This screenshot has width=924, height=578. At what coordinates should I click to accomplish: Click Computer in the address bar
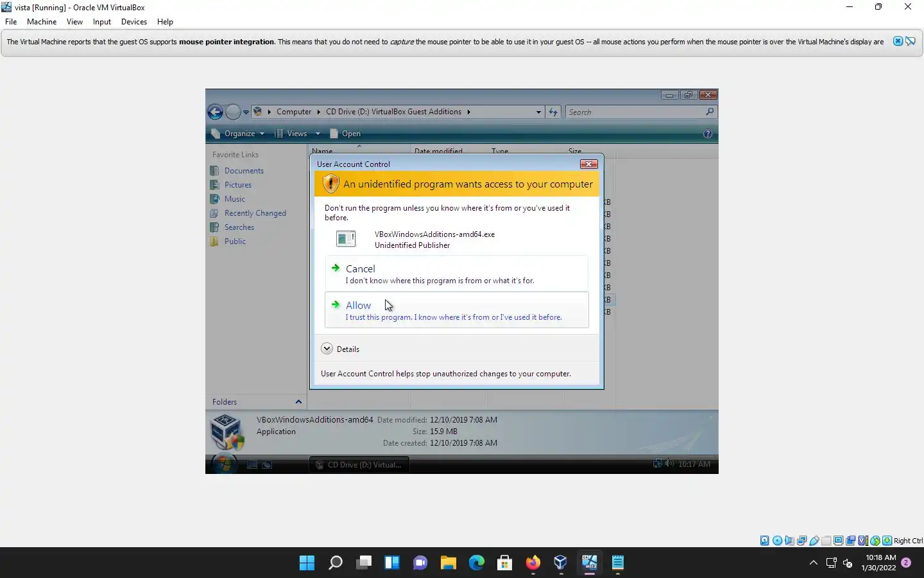click(294, 112)
